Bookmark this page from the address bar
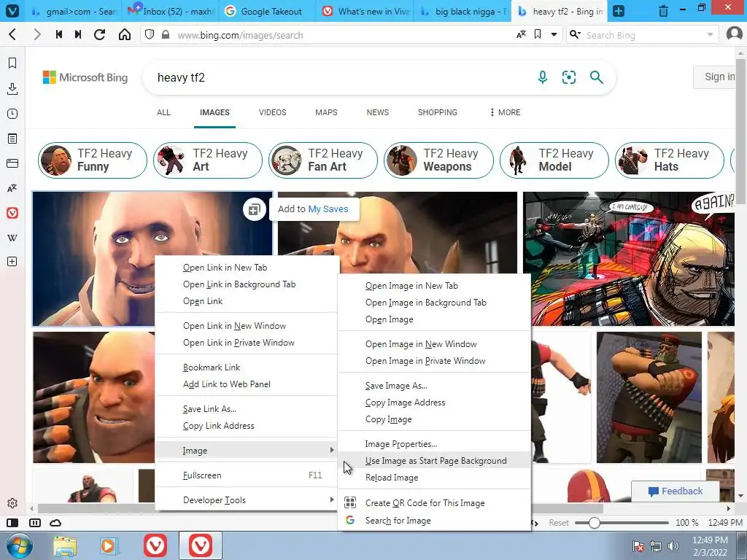The width and height of the screenshot is (747, 560). [538, 34]
